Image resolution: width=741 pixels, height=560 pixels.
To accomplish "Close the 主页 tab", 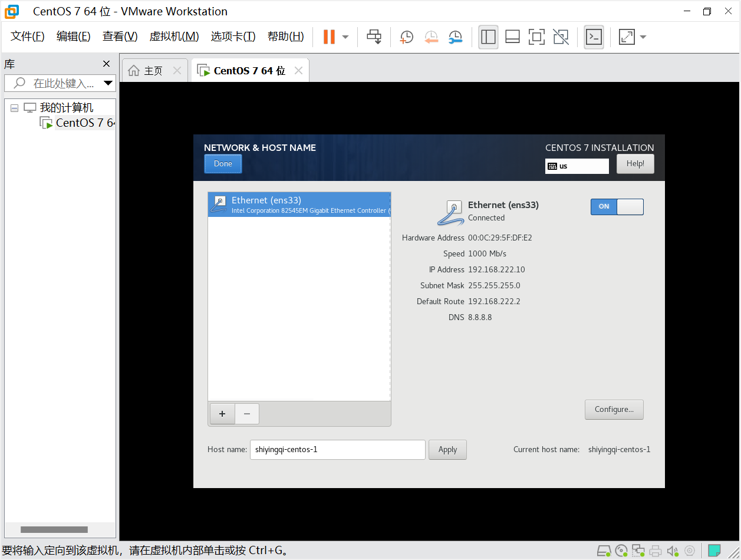I will (177, 71).
